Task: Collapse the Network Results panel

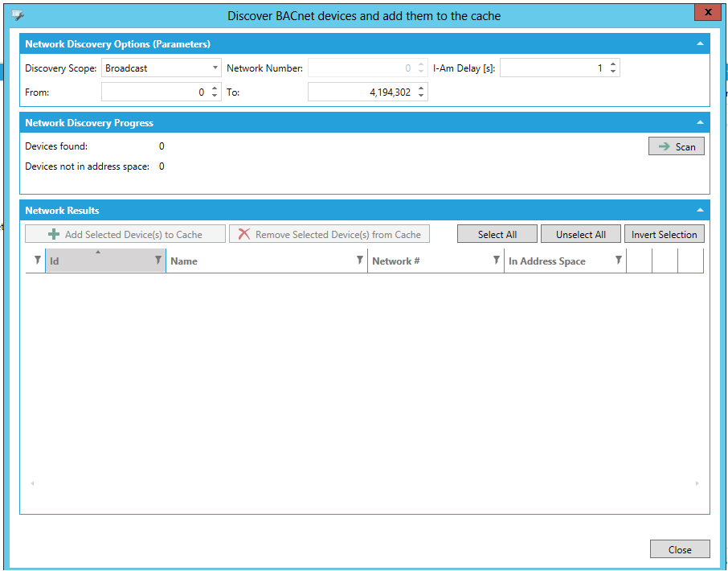Action: coord(700,210)
